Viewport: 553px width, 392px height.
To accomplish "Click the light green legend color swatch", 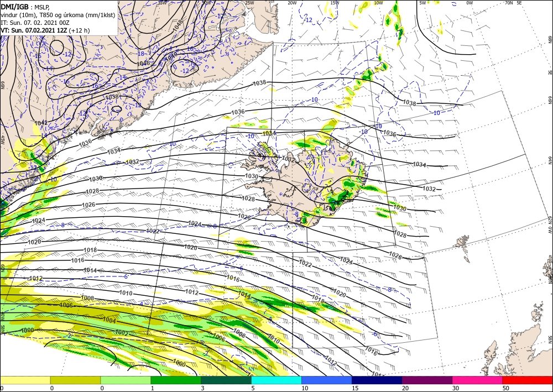I will 126,380.
